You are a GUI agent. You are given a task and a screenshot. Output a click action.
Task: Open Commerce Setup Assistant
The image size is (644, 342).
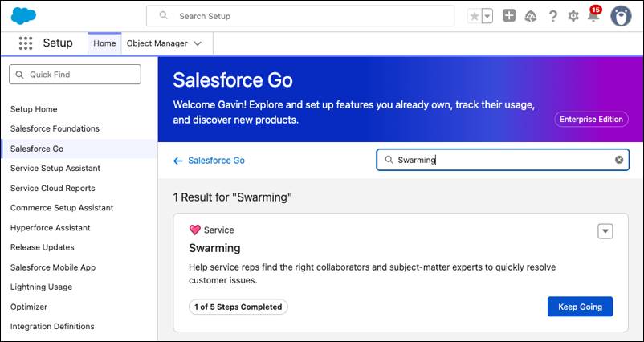[62, 208]
